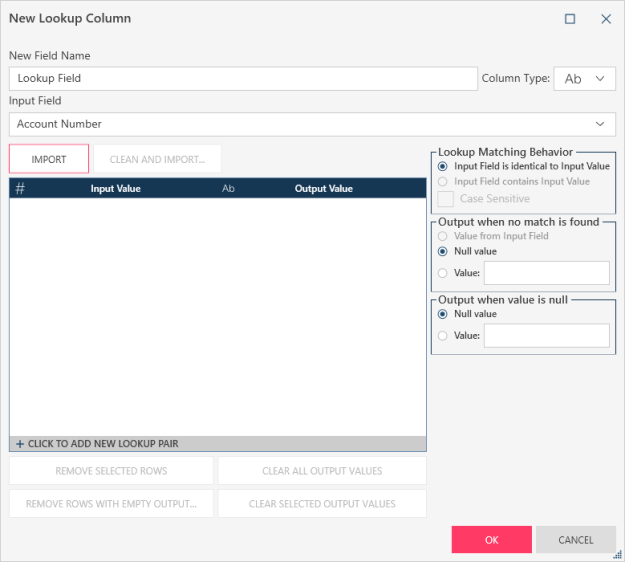
Task: Click CLEAR ALL OUTPUT VALUES button
Action: click(x=322, y=471)
